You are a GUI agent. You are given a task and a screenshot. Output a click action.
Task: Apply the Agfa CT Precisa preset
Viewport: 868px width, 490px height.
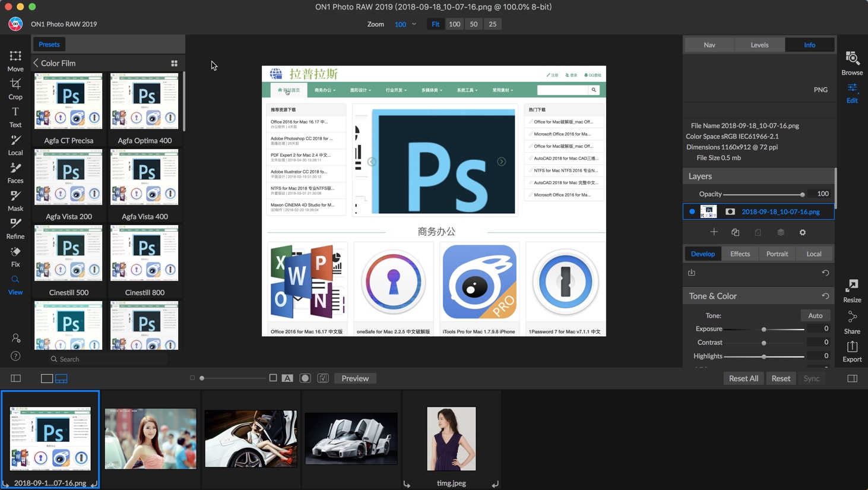(69, 108)
